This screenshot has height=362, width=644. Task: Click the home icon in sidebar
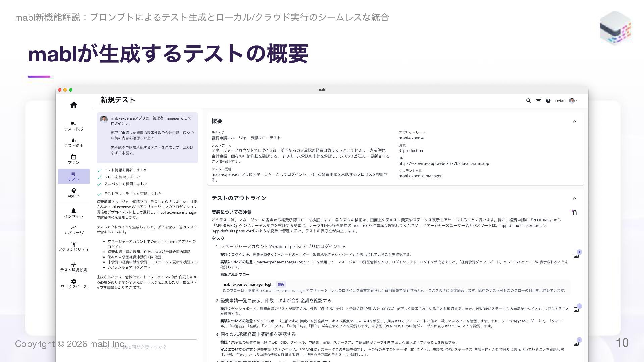74,105
